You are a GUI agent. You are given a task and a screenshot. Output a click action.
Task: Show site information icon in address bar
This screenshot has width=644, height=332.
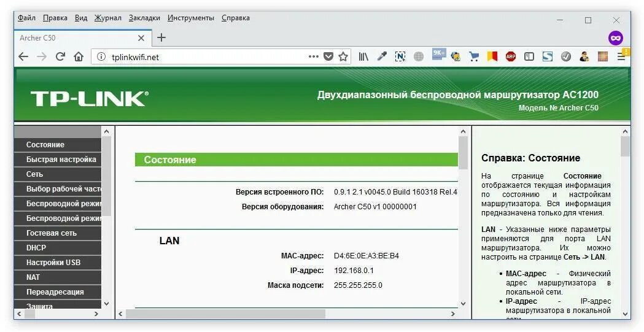(101, 57)
